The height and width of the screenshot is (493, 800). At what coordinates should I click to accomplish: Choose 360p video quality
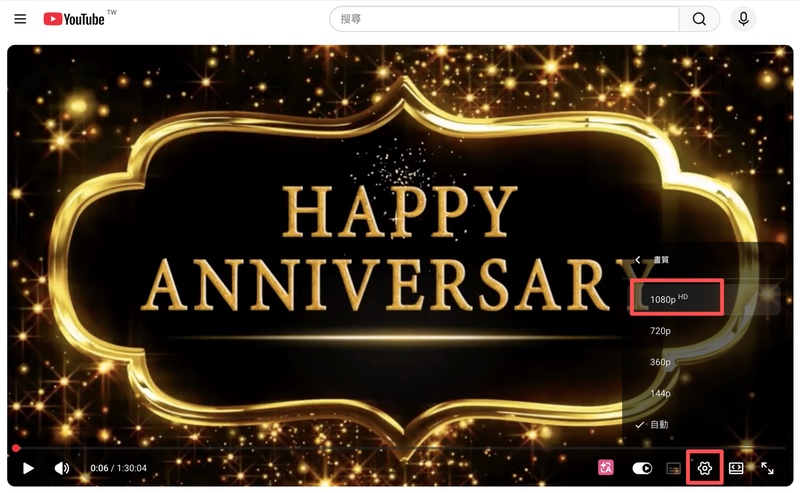[660, 362]
